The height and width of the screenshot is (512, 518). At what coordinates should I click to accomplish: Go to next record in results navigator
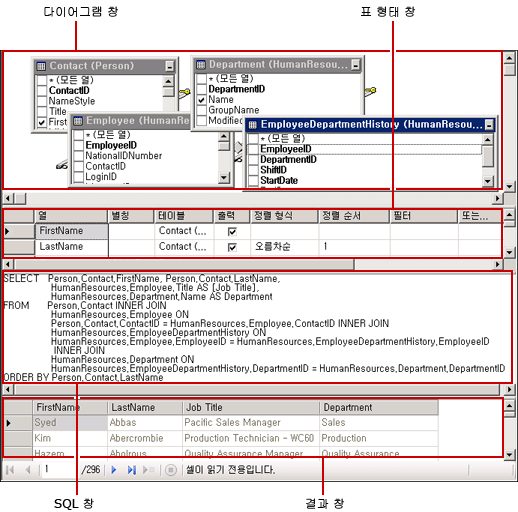(114, 470)
